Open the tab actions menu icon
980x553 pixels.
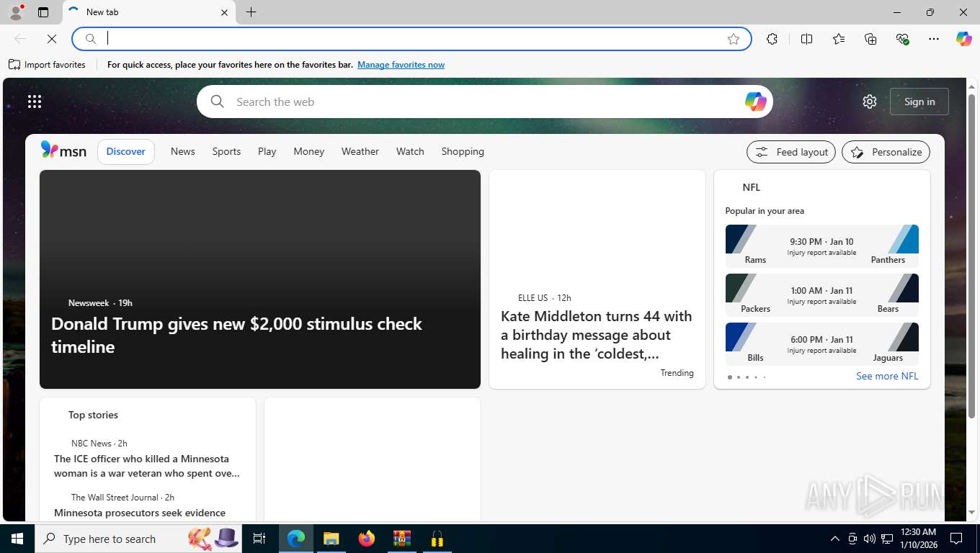43,12
